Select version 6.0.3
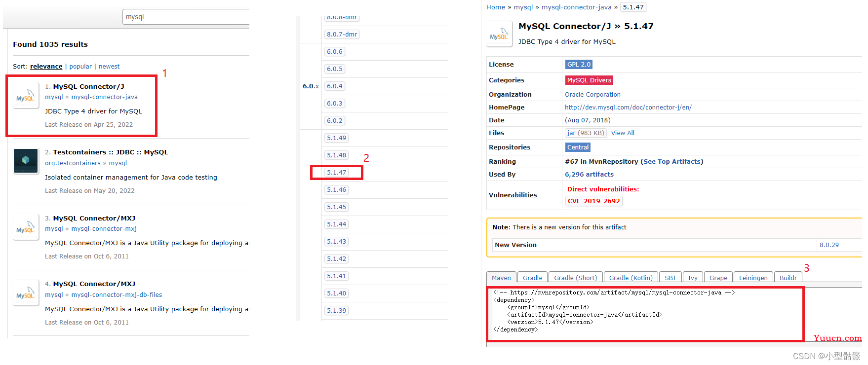 click(x=335, y=104)
